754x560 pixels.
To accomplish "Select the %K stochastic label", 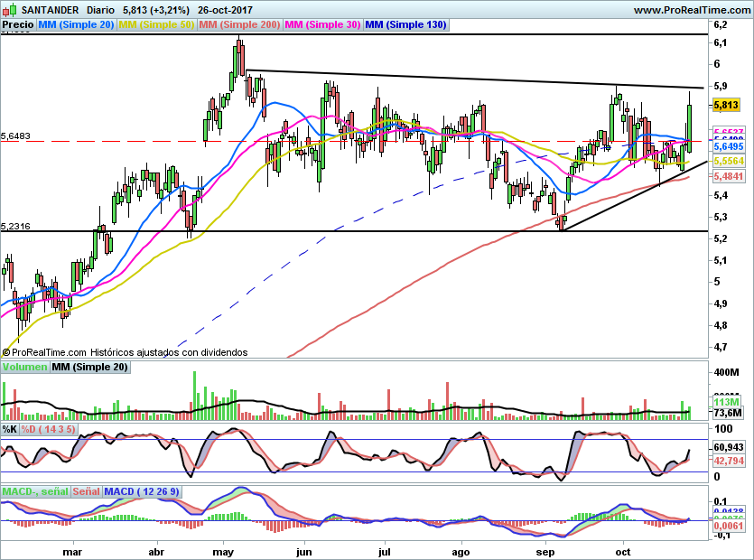I will (10, 428).
